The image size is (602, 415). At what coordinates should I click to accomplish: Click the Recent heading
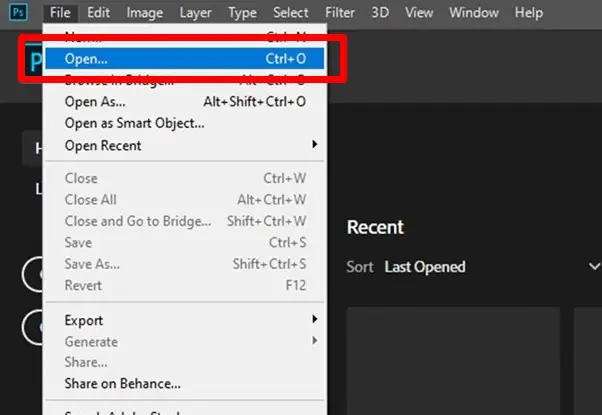[375, 227]
